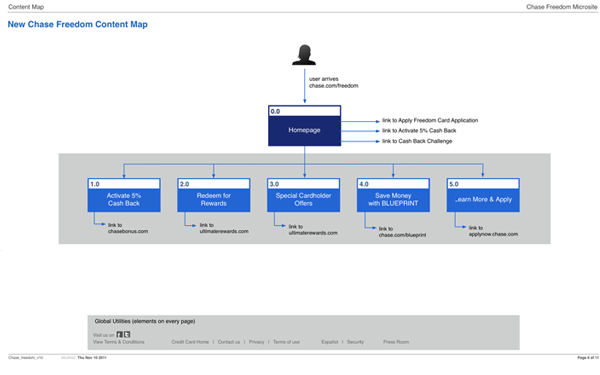Click the Contact us footer link

tap(229, 342)
